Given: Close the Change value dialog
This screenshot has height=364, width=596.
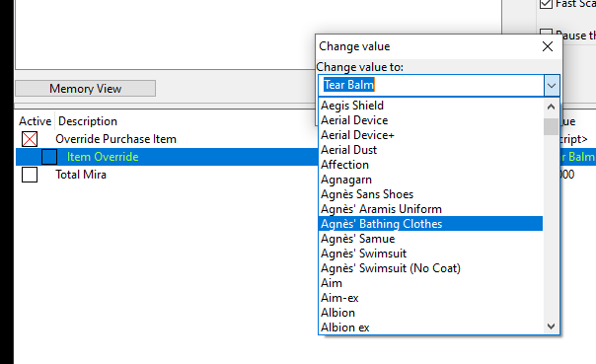Looking at the screenshot, I should click(548, 46).
